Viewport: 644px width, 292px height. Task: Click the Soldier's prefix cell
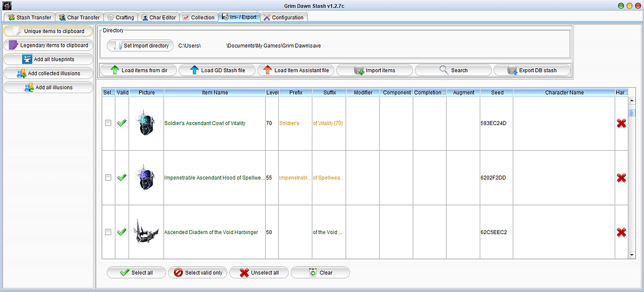296,123
